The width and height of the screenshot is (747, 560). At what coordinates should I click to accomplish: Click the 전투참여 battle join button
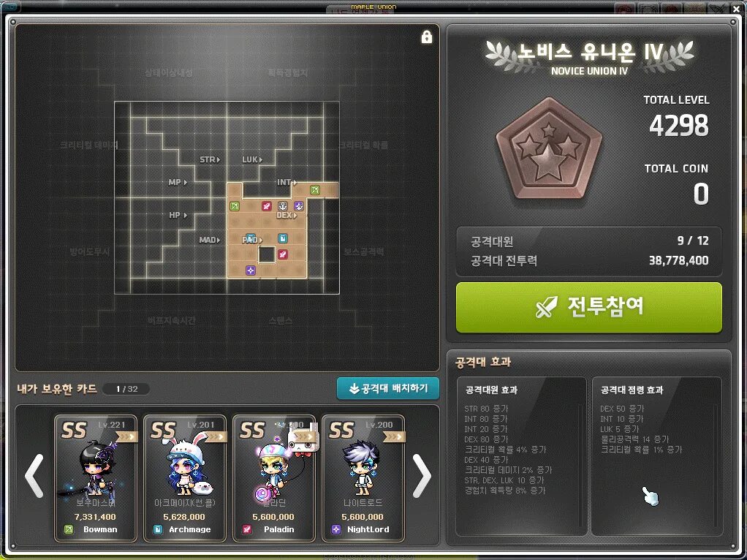pos(589,307)
